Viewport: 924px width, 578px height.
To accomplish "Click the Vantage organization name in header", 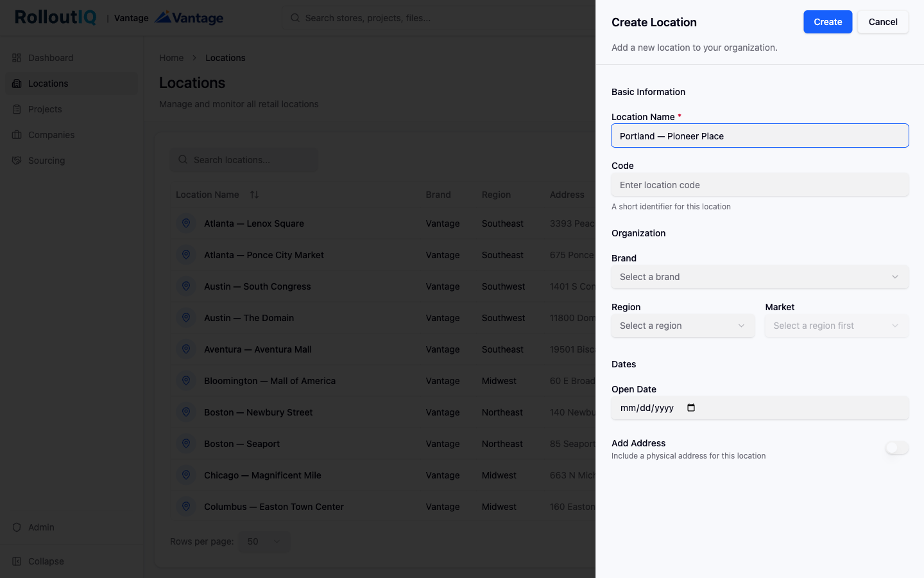I will tap(132, 18).
